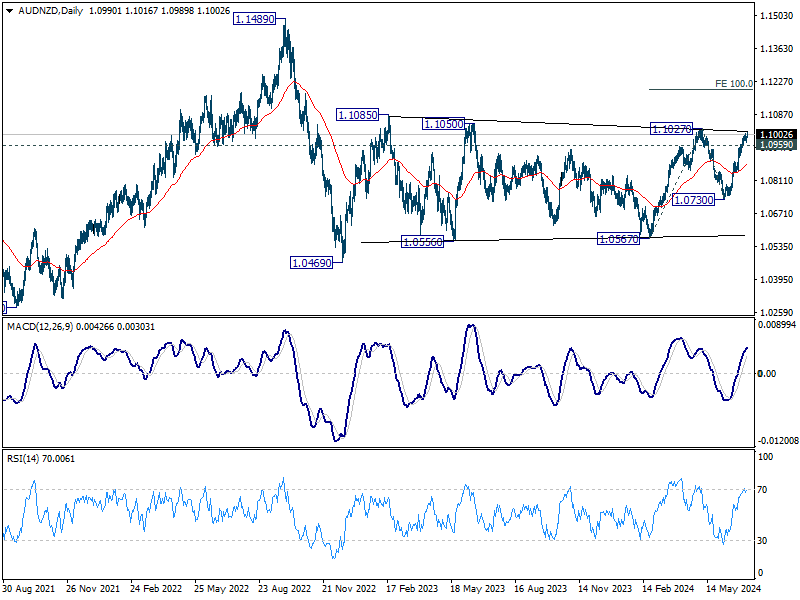Select the 1.02590 price scale value

[x=777, y=312]
